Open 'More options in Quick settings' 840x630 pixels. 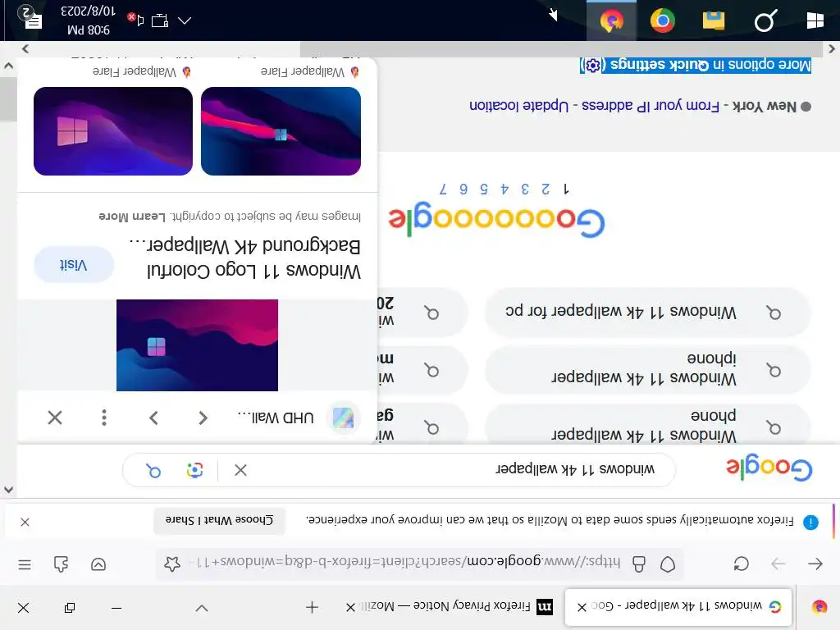point(696,65)
